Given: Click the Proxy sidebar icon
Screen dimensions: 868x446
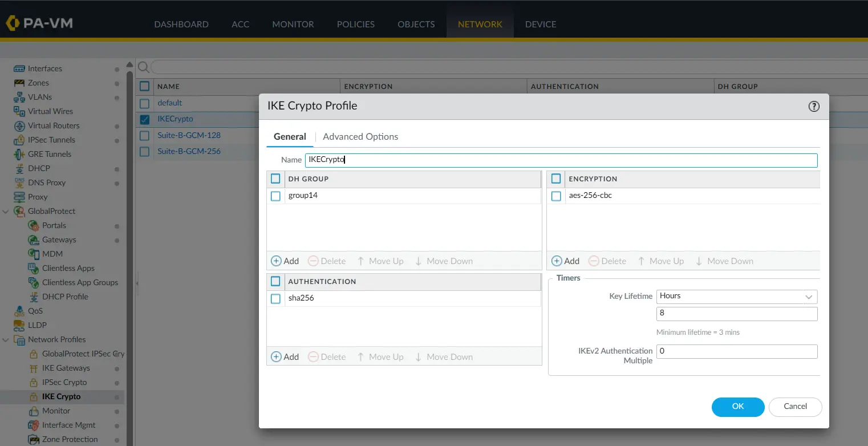Looking at the screenshot, I should coord(19,197).
